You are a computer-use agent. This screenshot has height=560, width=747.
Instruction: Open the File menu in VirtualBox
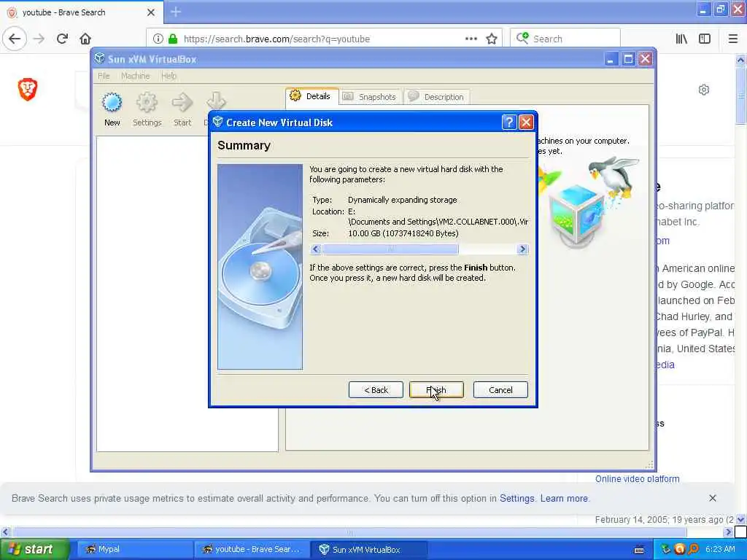click(104, 76)
